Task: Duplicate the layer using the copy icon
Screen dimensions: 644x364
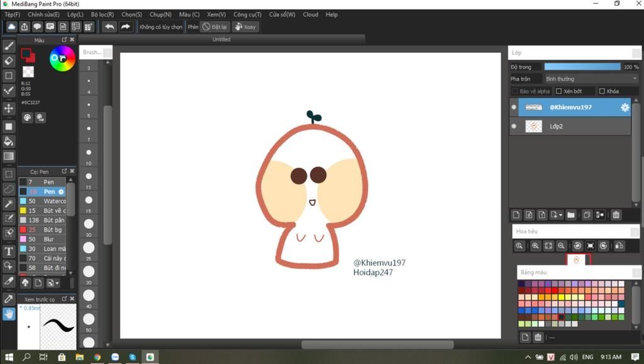Action: [587, 215]
